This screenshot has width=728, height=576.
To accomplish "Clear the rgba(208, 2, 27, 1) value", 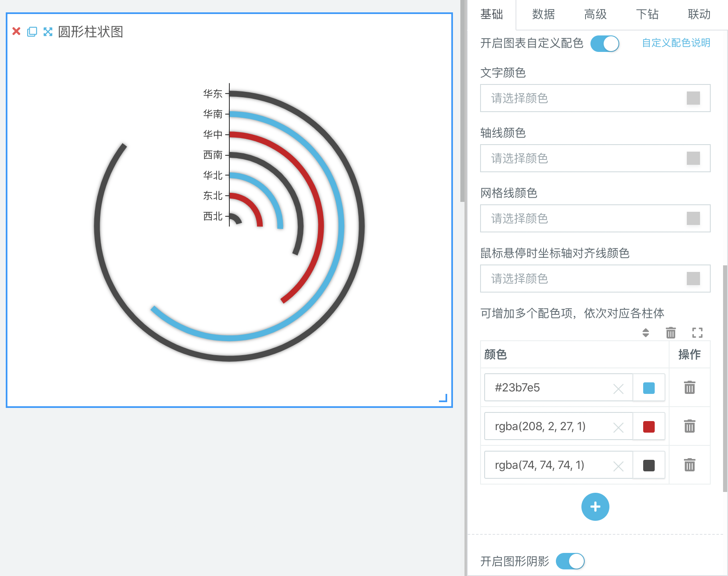I will 618,427.
